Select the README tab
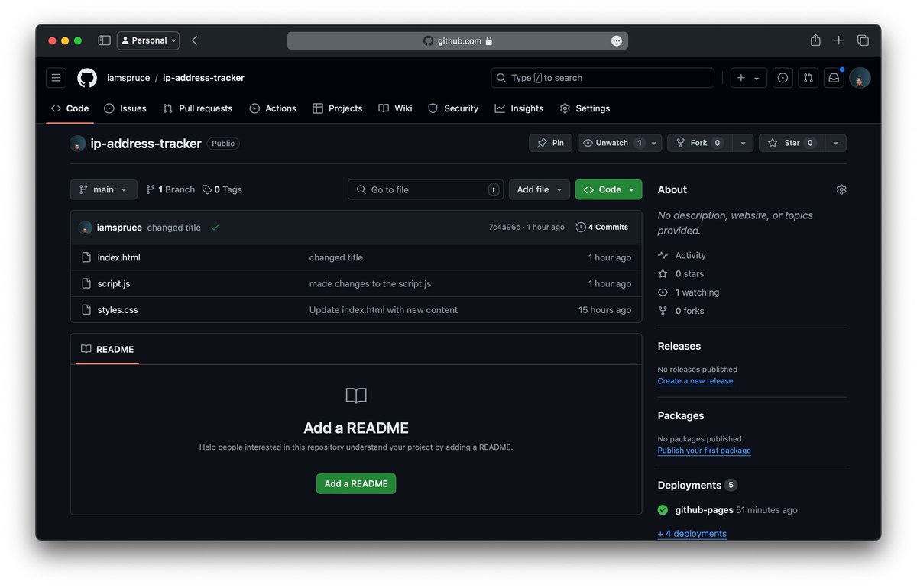 [x=107, y=350]
